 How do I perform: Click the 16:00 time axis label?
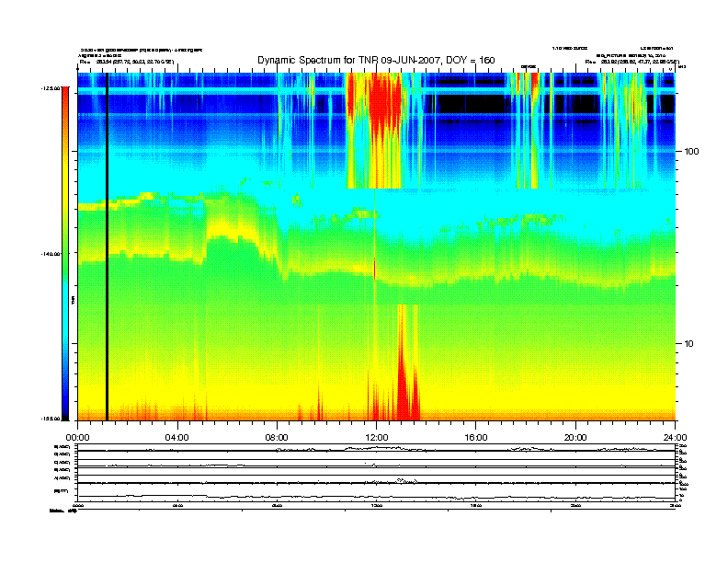pyautogui.click(x=476, y=438)
